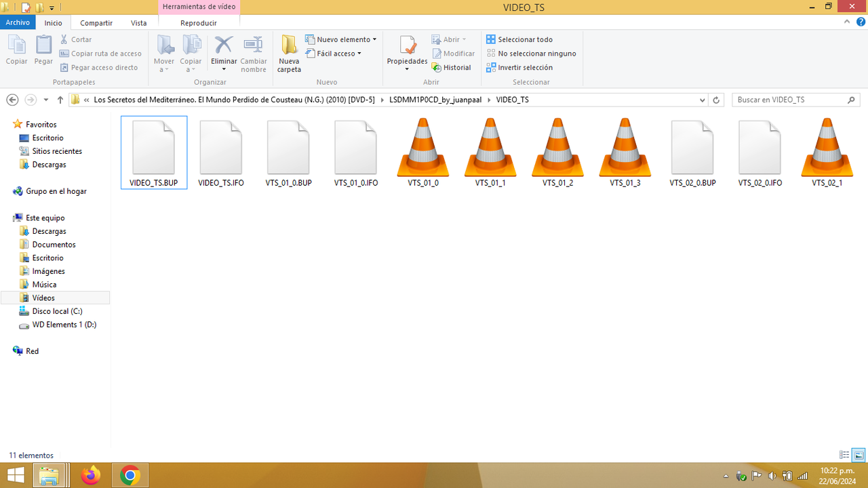Select VIDEO_TS.IFO file
This screenshot has width=868, height=488.
click(x=221, y=152)
